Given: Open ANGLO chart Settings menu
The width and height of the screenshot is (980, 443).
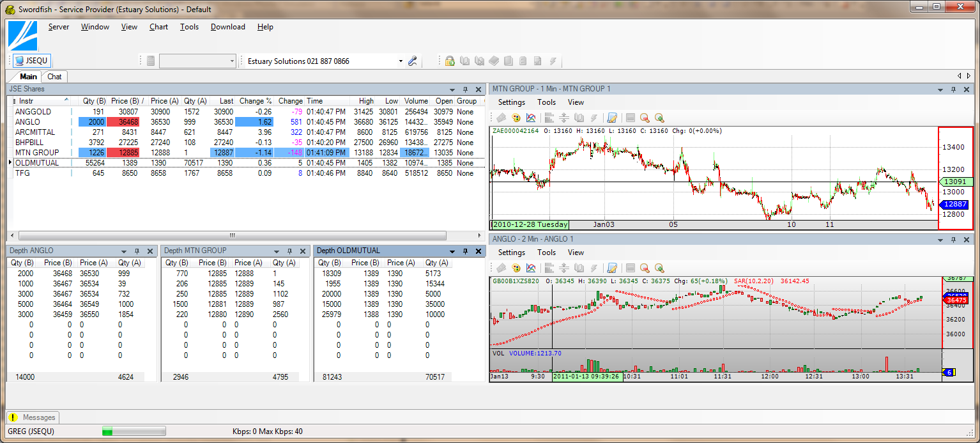Looking at the screenshot, I should [512, 253].
